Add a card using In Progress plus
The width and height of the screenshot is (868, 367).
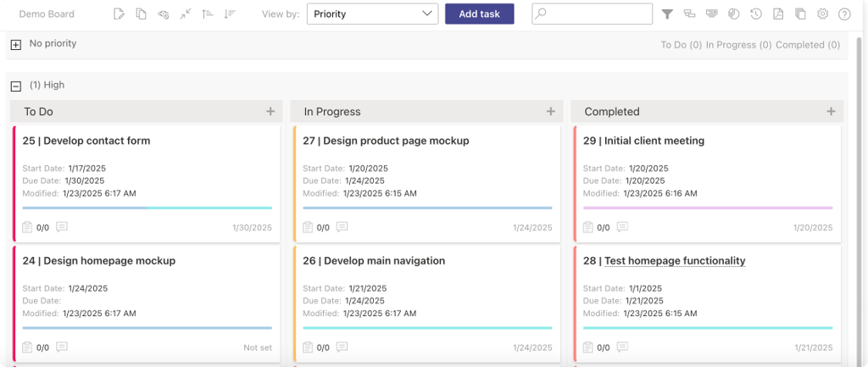[551, 111]
